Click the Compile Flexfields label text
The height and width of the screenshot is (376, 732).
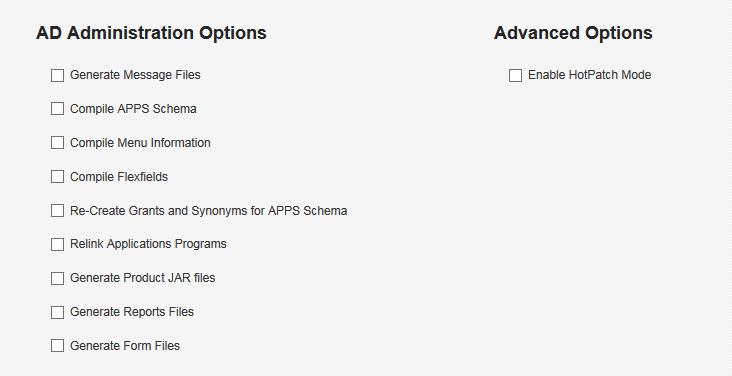pyautogui.click(x=119, y=177)
